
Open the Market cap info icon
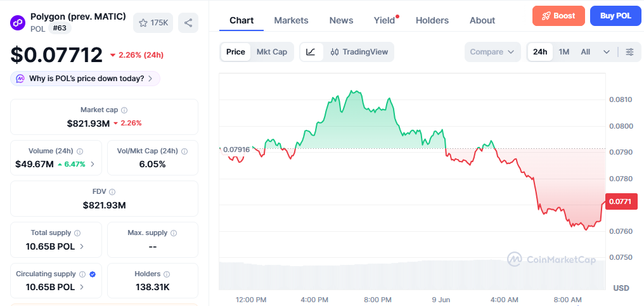coord(124,110)
